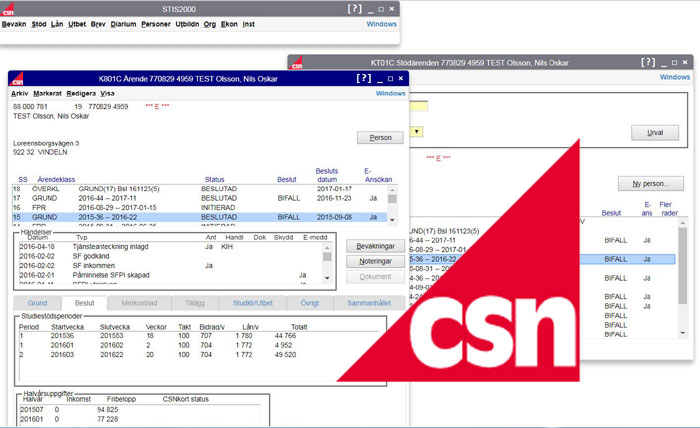The height and width of the screenshot is (428, 700).
Task: Open Utbildn menu in STIS2000
Action: pyautogui.click(x=187, y=24)
